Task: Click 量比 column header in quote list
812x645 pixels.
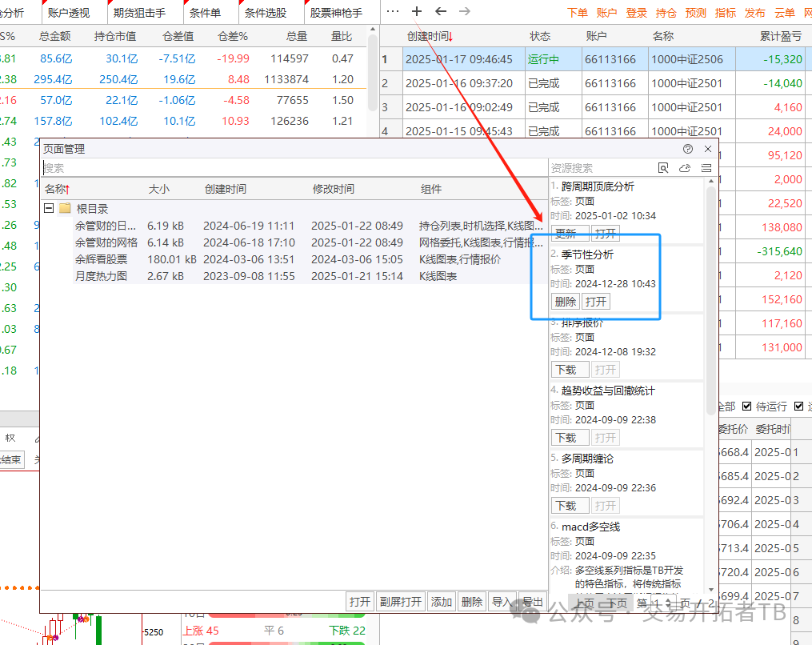Action: 342,36
